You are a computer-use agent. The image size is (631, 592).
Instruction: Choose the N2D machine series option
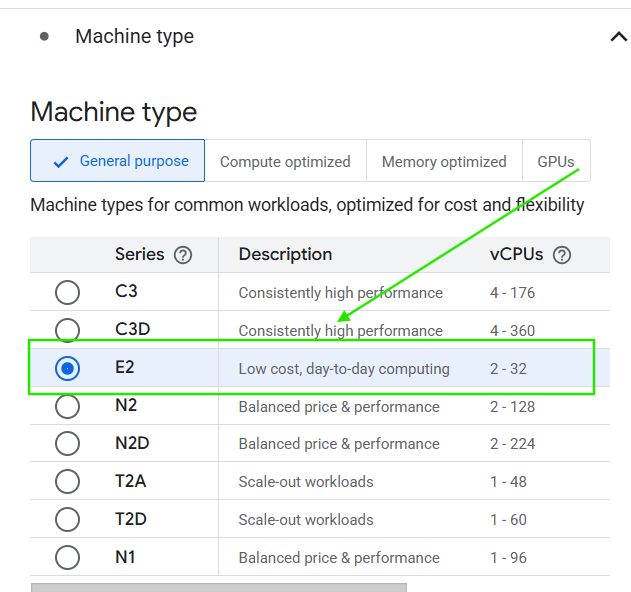tap(67, 443)
